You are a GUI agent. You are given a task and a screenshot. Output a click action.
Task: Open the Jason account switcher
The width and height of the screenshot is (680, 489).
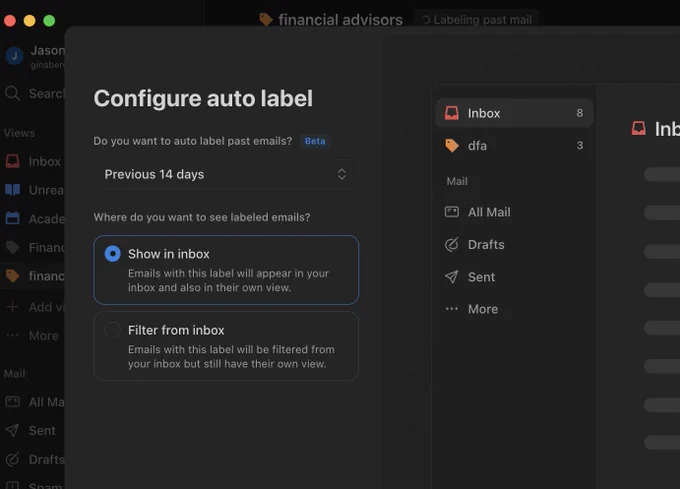(x=35, y=56)
